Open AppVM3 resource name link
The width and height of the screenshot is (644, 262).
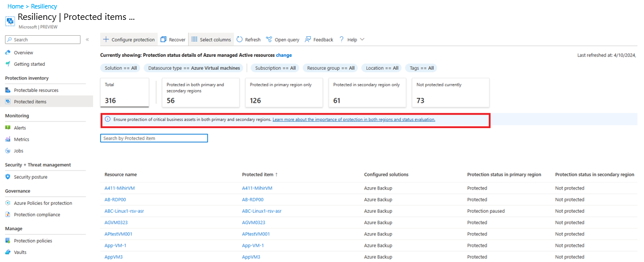(x=114, y=257)
